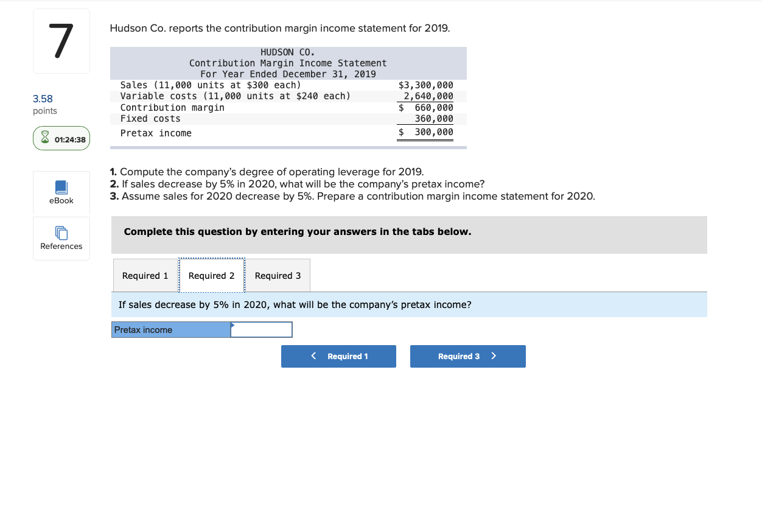Click the question number 7 card
Screen dimensions: 762x532
click(x=61, y=40)
